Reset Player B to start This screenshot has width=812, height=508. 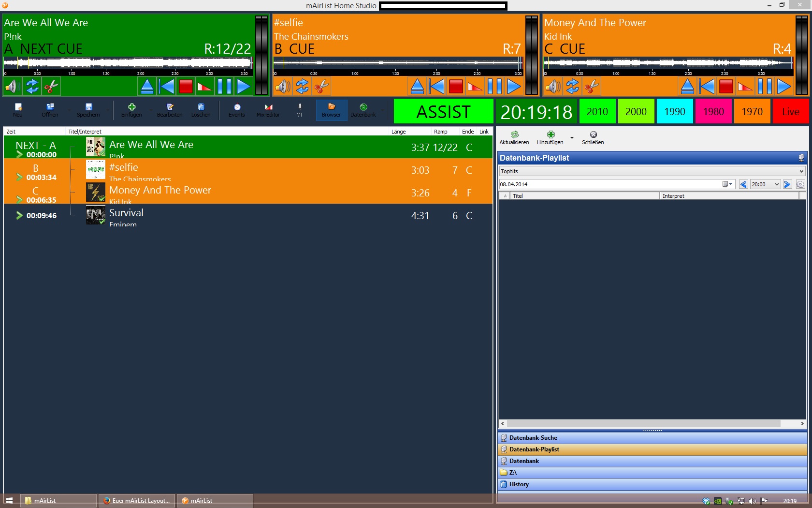tap(436, 87)
